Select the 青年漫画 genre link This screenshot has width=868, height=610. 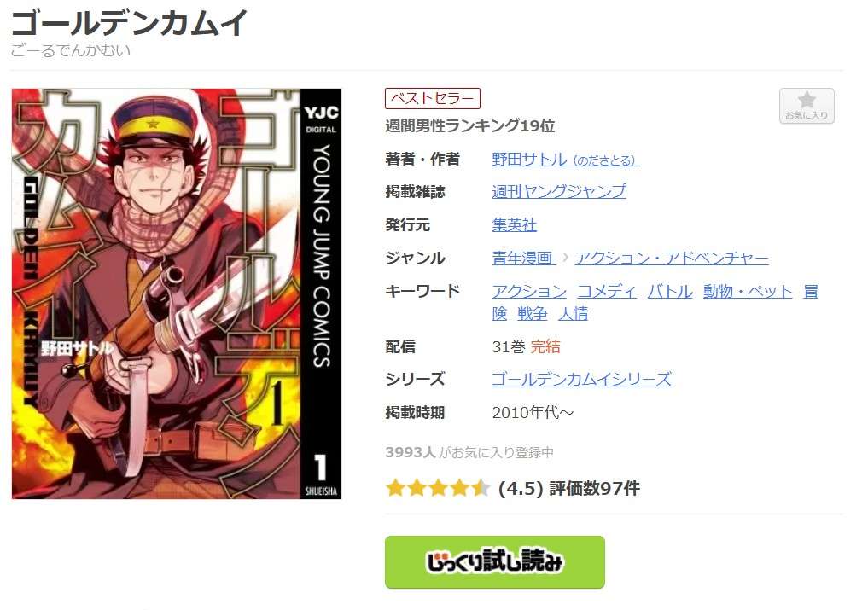524,258
